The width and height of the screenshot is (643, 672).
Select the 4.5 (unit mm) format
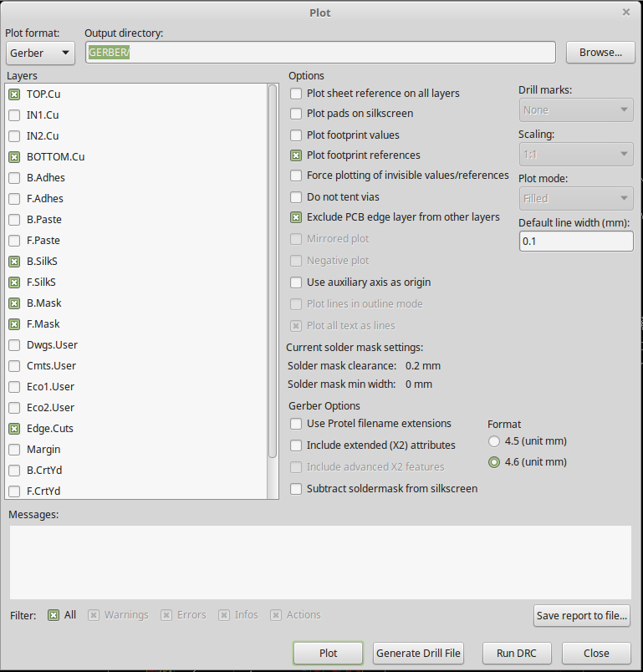click(494, 441)
